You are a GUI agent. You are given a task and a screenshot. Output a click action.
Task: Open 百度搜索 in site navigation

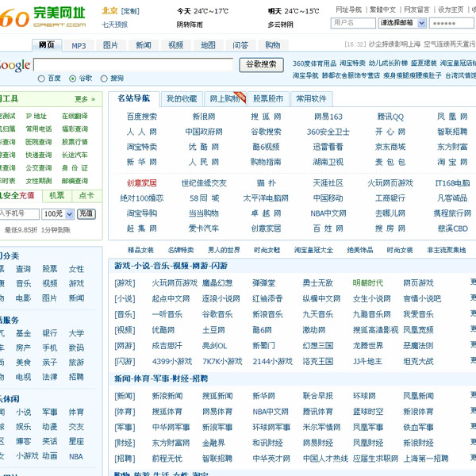[142, 117]
